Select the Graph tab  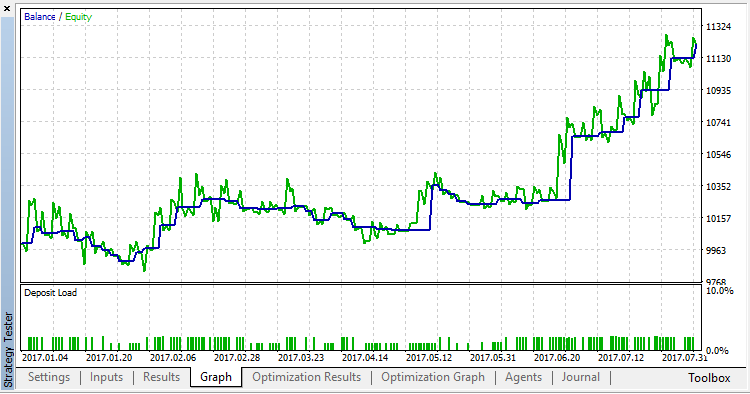216,377
